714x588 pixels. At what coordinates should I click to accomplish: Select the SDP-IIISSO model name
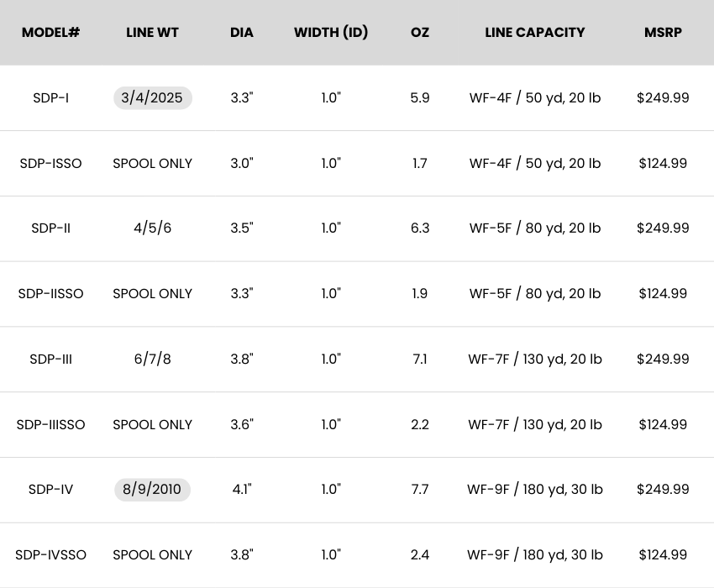(50, 425)
